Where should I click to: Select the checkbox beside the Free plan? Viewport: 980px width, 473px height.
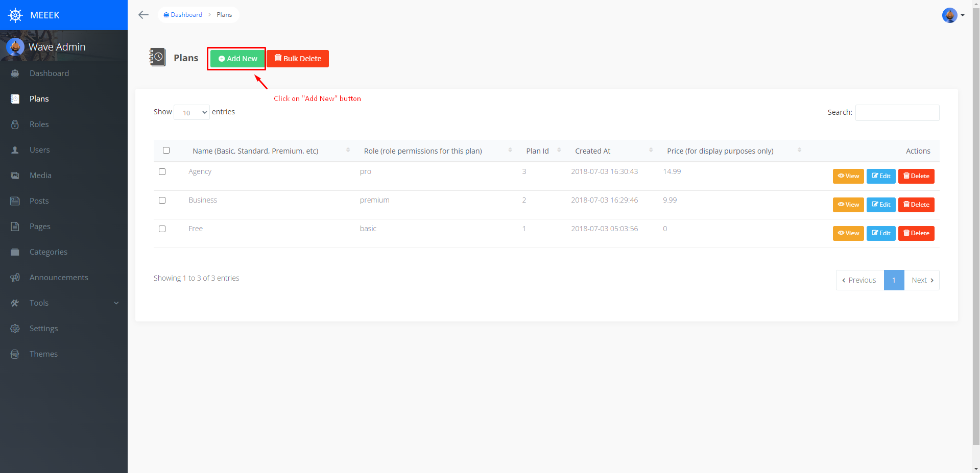pyautogui.click(x=162, y=229)
